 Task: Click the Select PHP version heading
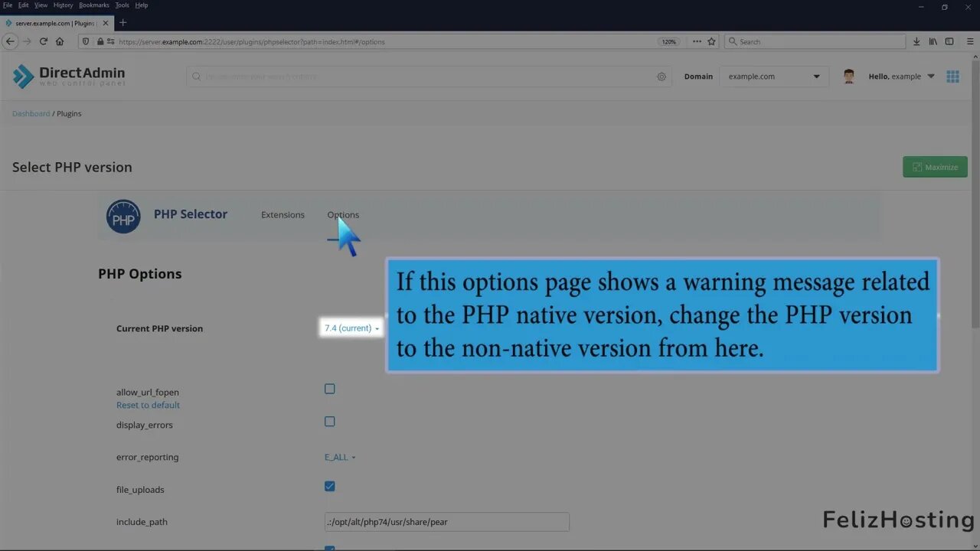(x=72, y=167)
